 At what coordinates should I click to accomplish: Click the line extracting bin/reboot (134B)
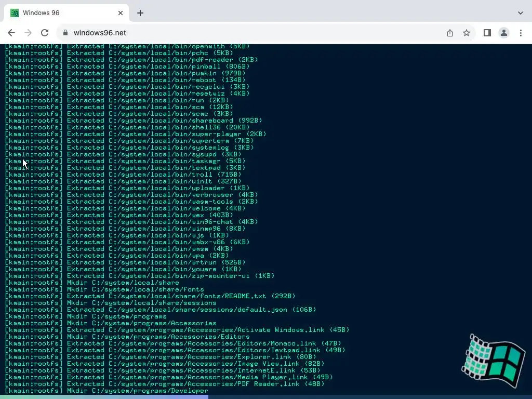(x=125, y=80)
